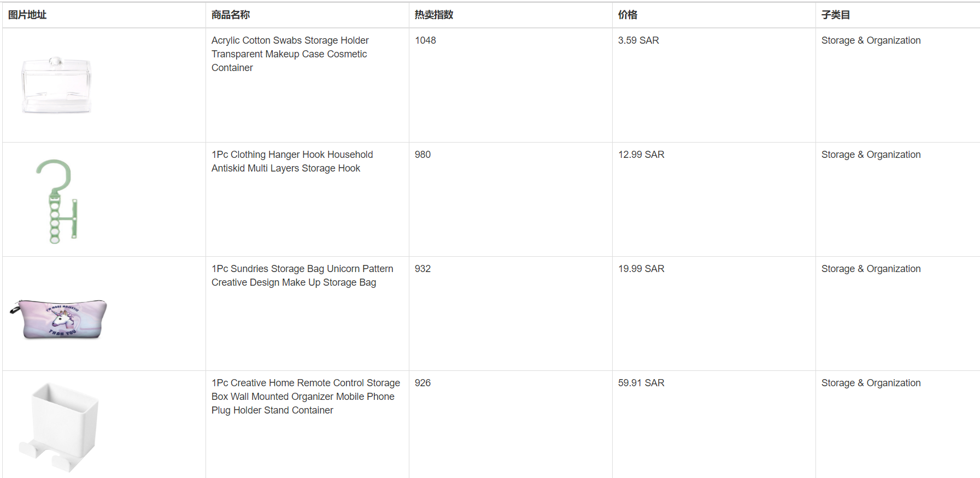980x478 pixels.
Task: Click the white wall-mounted organizer box image
Action: coord(59,426)
